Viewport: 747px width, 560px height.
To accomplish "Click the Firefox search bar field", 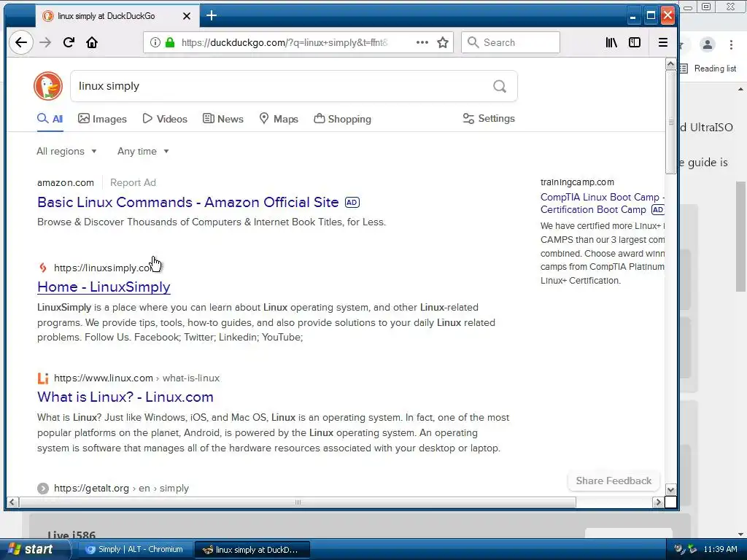I will click(510, 42).
